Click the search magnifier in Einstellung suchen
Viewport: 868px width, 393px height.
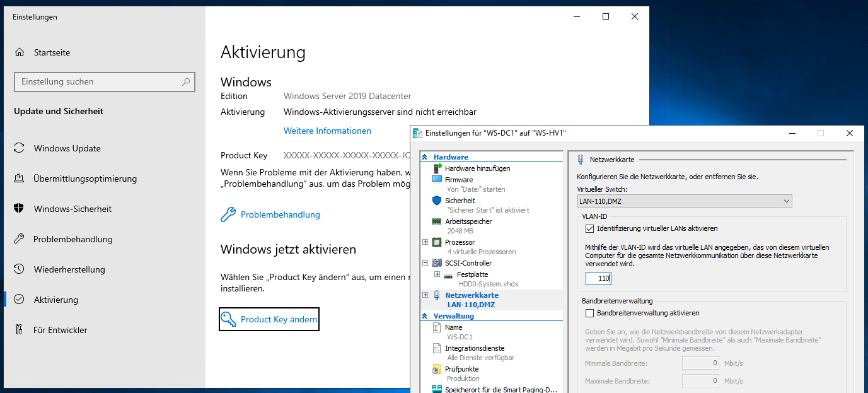point(186,82)
